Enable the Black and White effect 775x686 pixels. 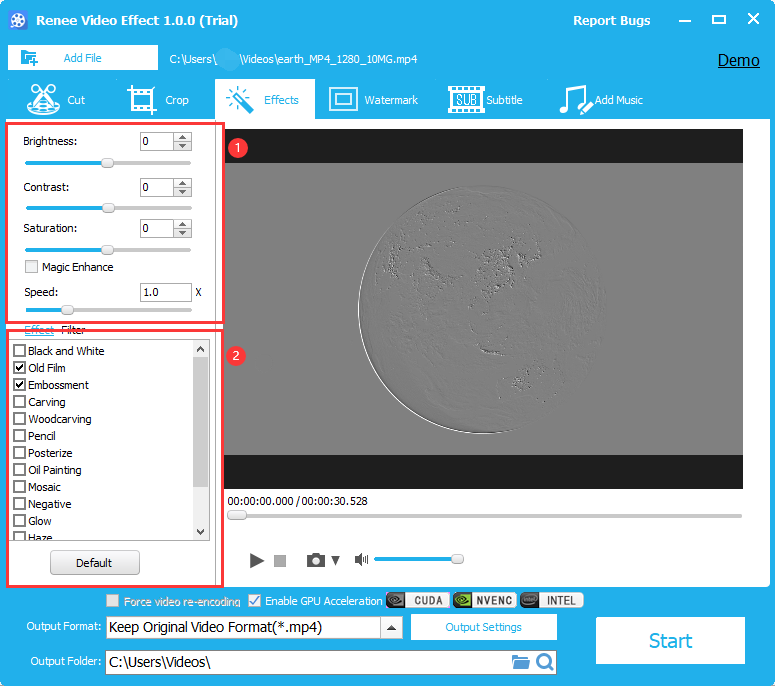coord(20,351)
